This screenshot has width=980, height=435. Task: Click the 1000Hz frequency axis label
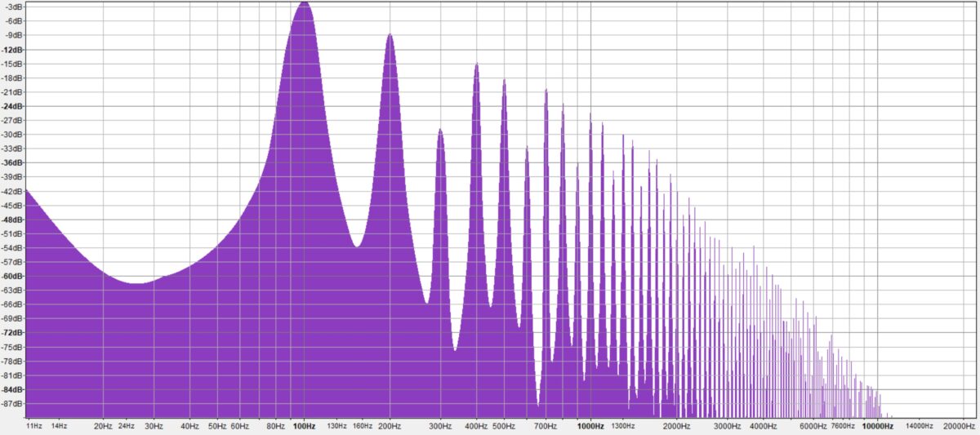[x=590, y=426]
